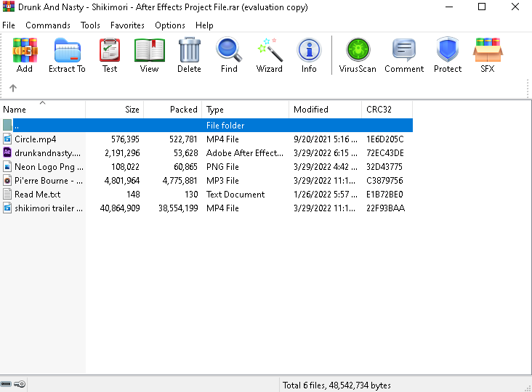Viewport: 532px width, 392px height.
Task: Start VirusScan bug icon
Action: point(358,51)
